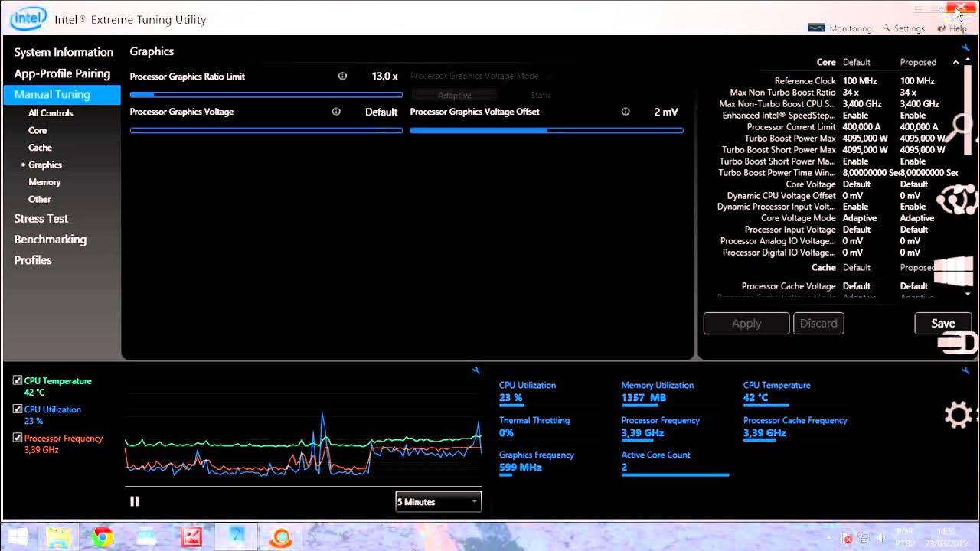Launch Google Chrome from the taskbar
This screenshot has height=551, width=980.
click(x=103, y=537)
